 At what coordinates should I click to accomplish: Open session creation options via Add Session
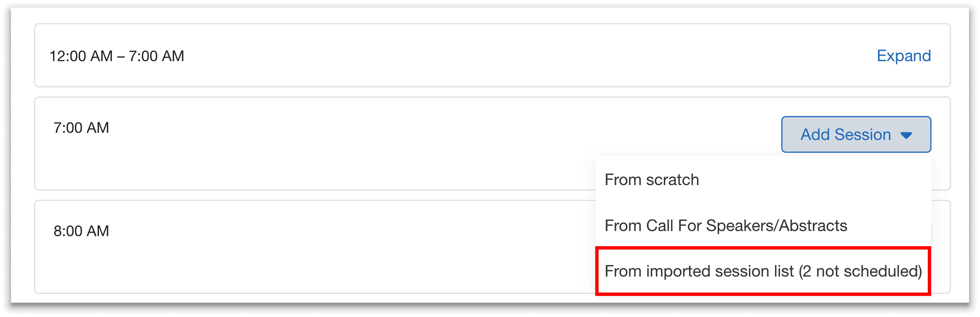pyautogui.click(x=856, y=135)
